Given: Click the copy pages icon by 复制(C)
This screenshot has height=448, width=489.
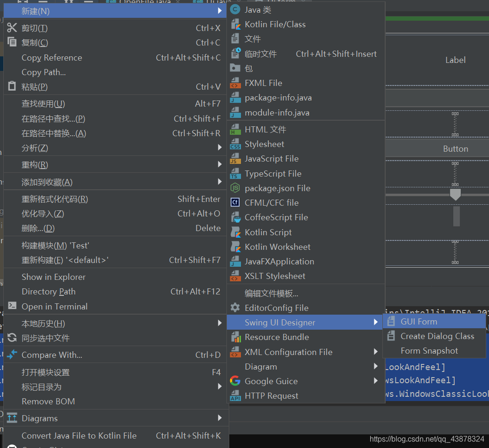Looking at the screenshot, I should pyautogui.click(x=12, y=42).
